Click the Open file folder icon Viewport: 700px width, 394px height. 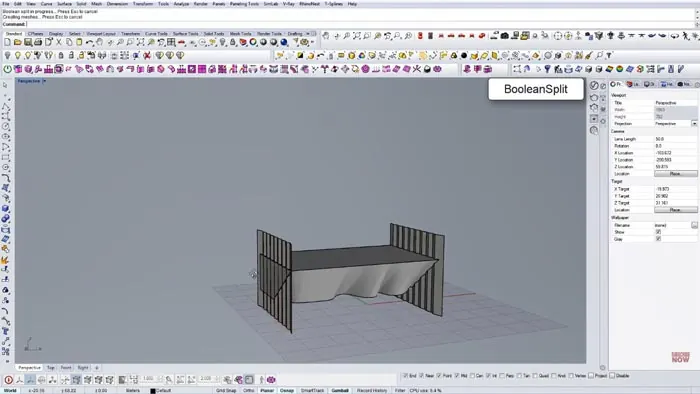(x=17, y=42)
